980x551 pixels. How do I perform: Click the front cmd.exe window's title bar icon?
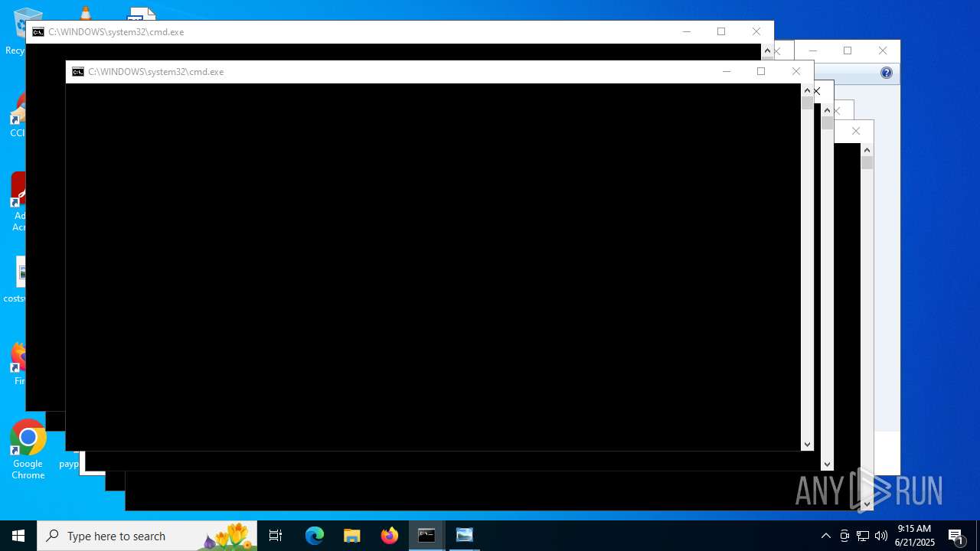78,72
